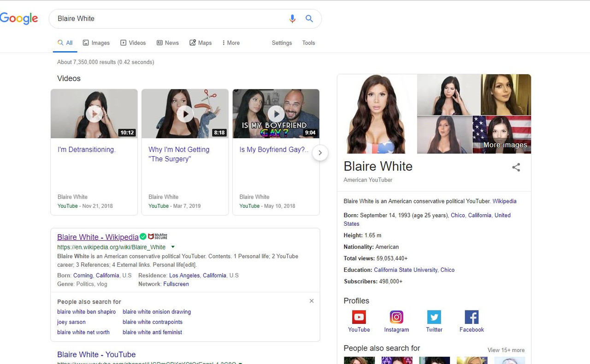Click the Fullscreen network link
This screenshot has height=364, width=590.
click(x=176, y=284)
